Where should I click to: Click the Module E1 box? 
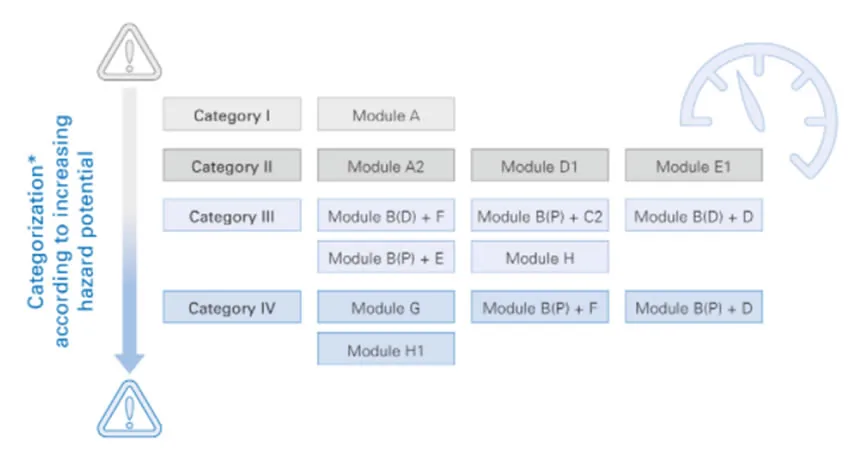click(x=693, y=165)
